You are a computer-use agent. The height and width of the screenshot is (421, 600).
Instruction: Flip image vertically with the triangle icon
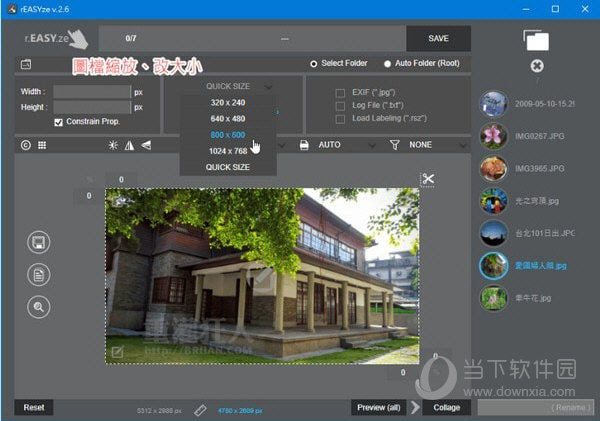pos(146,145)
